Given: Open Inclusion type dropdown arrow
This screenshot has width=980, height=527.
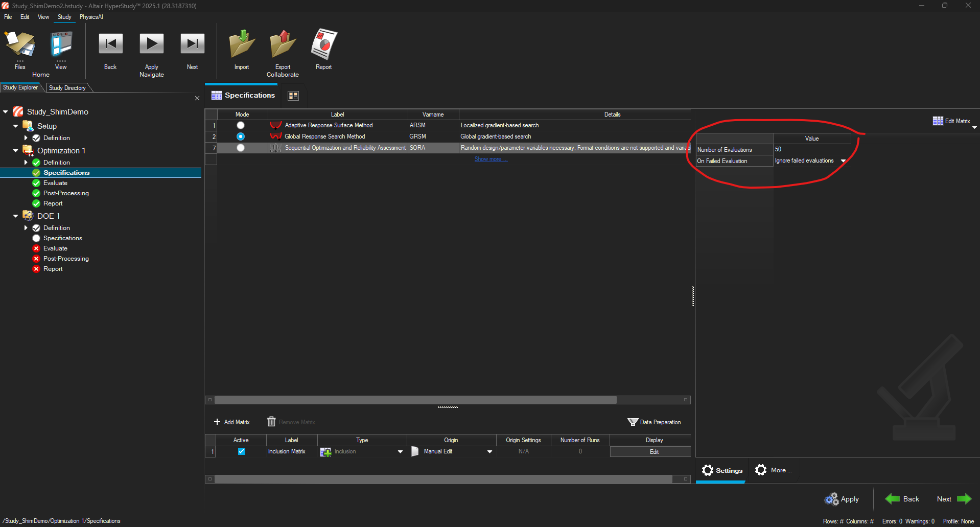Looking at the screenshot, I should tap(400, 451).
